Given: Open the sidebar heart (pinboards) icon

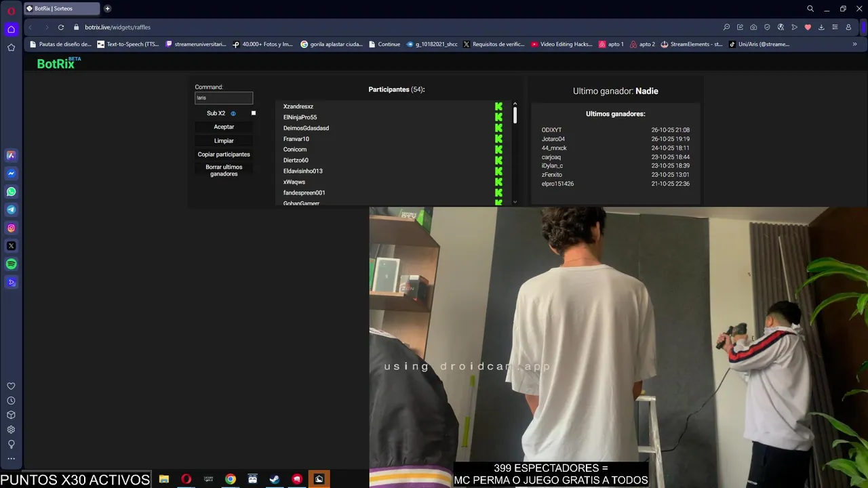Looking at the screenshot, I should [x=11, y=386].
